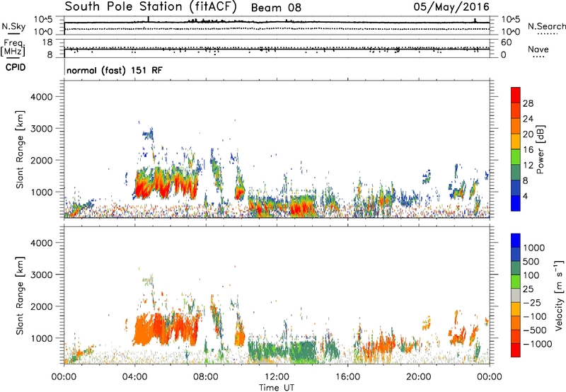Select the Beam 08 label

click(x=276, y=8)
